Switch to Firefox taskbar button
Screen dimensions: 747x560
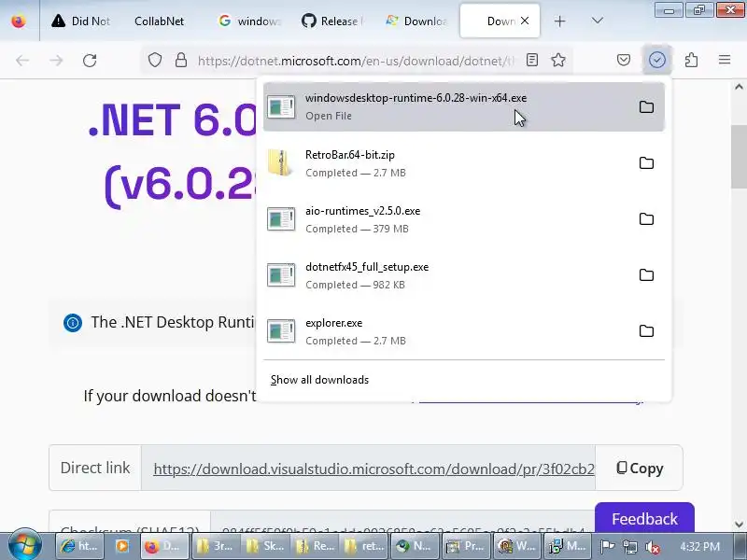[163, 546]
